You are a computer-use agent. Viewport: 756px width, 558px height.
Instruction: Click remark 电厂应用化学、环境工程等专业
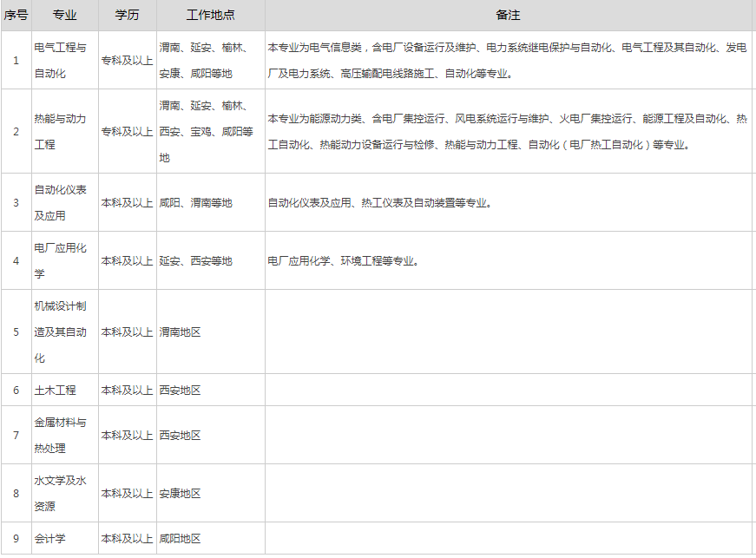click(344, 261)
